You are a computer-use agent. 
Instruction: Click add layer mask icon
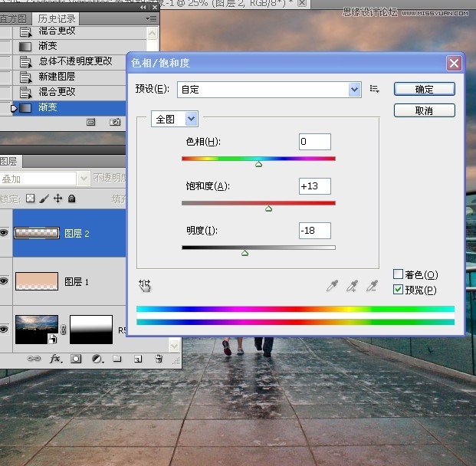point(76,359)
